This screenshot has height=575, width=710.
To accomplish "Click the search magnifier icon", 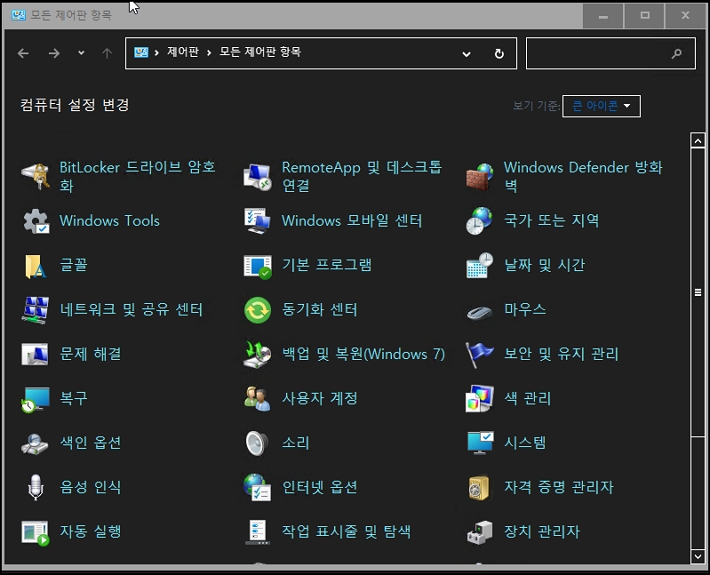I will point(676,54).
